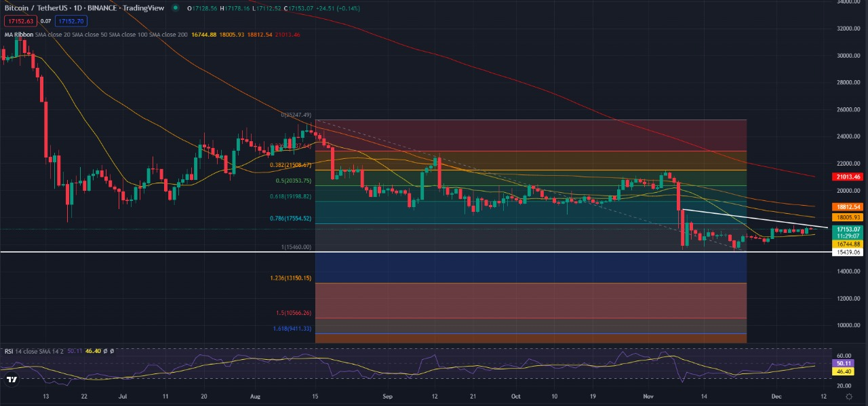The image size is (868, 406).
Task: Click the SMA 200 value 21013.46 in legend
Action: [288, 34]
